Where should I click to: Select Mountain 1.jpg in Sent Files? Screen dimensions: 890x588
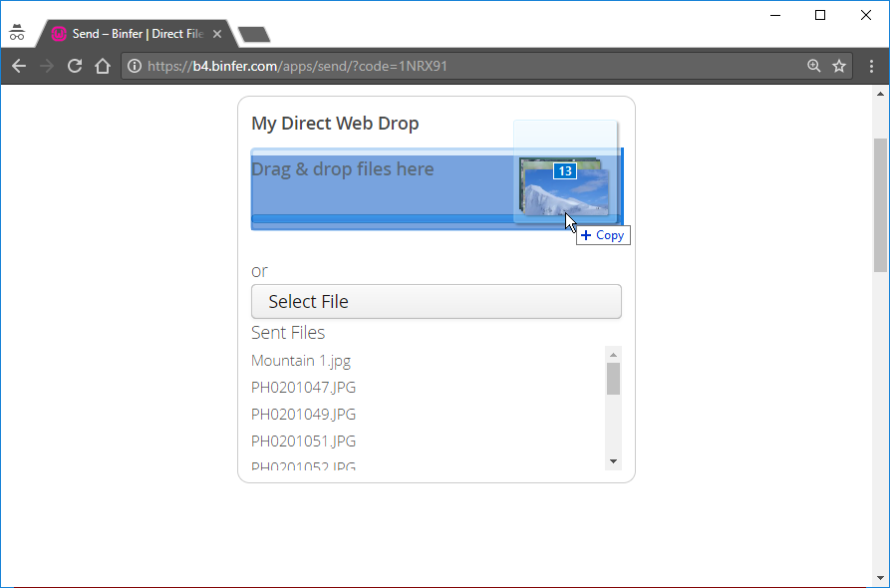(301, 361)
